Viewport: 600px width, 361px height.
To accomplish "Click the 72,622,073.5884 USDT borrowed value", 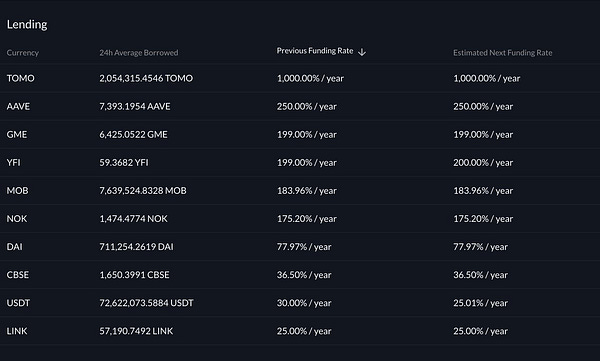I will pyautogui.click(x=146, y=303).
